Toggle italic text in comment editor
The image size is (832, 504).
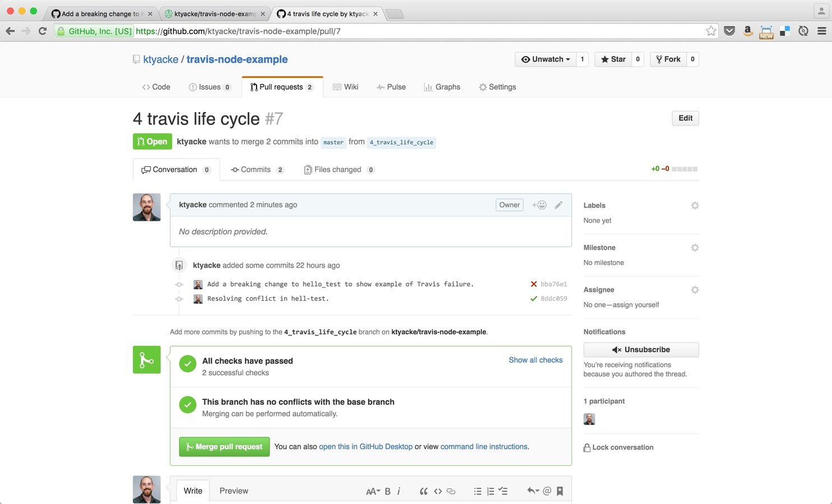[x=399, y=491]
